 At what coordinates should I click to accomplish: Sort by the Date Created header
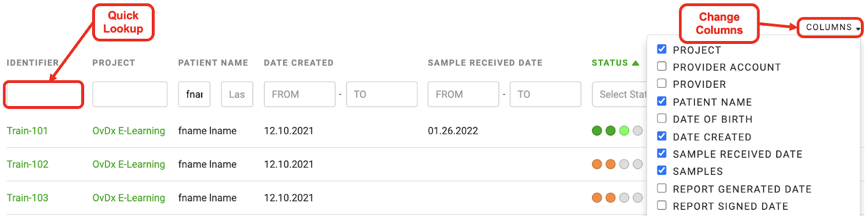pos(298,63)
